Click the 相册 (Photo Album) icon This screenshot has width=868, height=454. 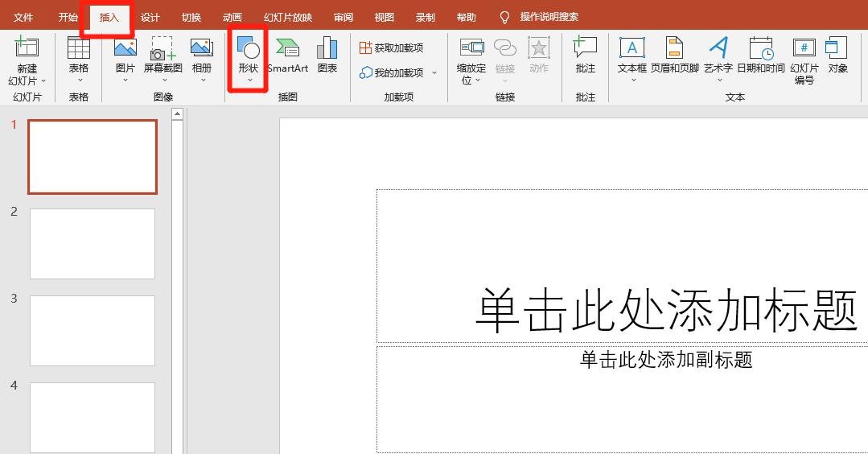tap(201, 48)
